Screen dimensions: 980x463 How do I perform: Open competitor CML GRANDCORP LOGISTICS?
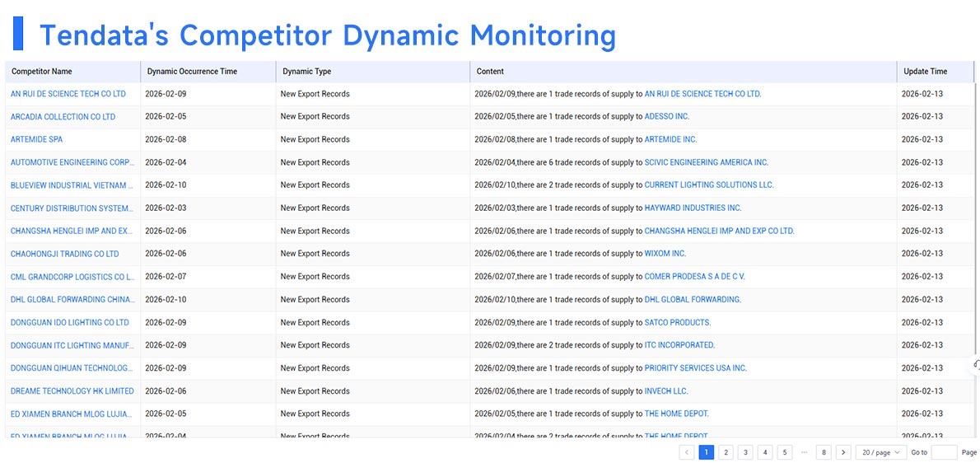tap(72, 276)
